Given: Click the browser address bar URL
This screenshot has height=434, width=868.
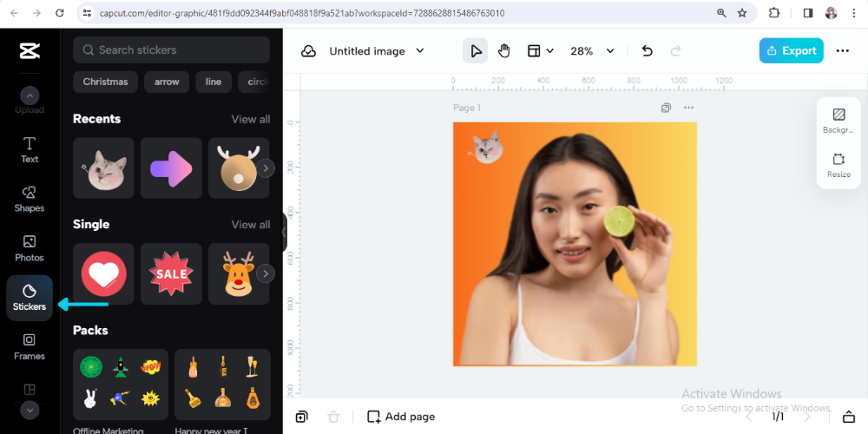Looking at the screenshot, I should pyautogui.click(x=302, y=13).
